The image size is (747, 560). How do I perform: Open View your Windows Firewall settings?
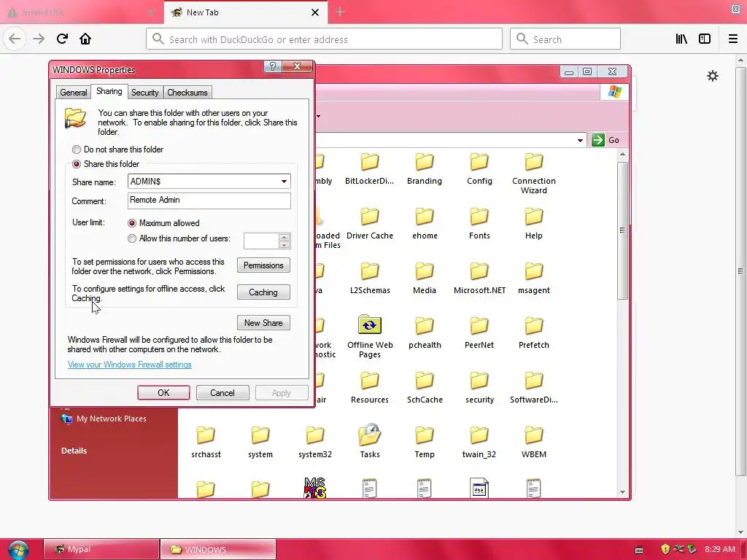click(130, 365)
